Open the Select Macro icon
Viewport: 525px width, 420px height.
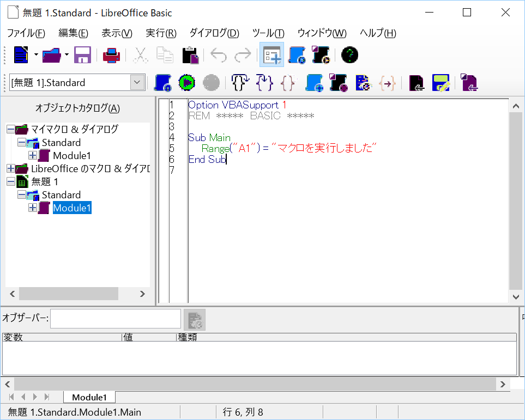click(297, 55)
